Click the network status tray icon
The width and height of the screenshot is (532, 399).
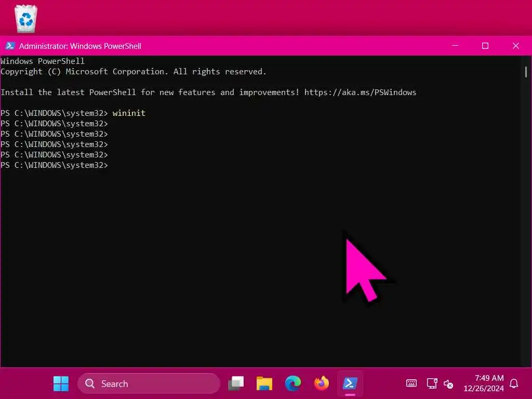(432, 384)
